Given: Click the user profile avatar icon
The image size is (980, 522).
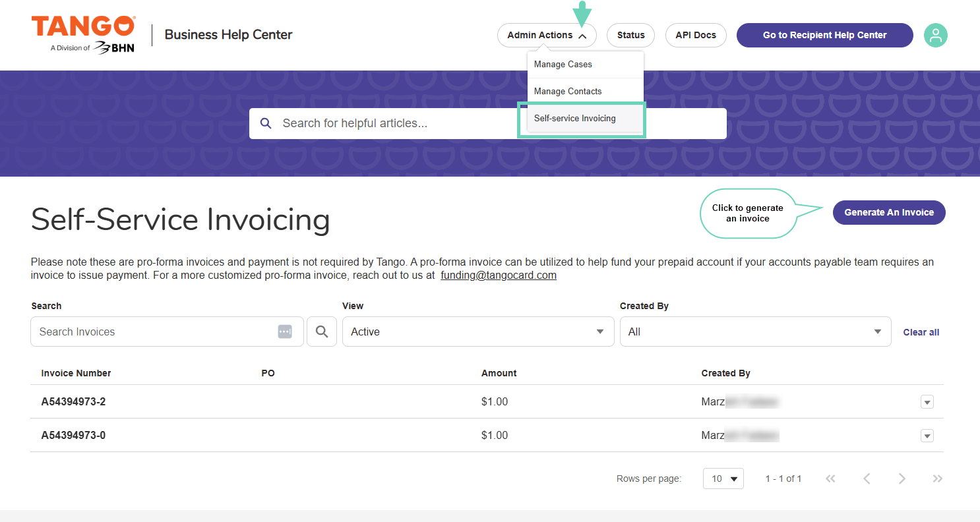Looking at the screenshot, I should (935, 36).
